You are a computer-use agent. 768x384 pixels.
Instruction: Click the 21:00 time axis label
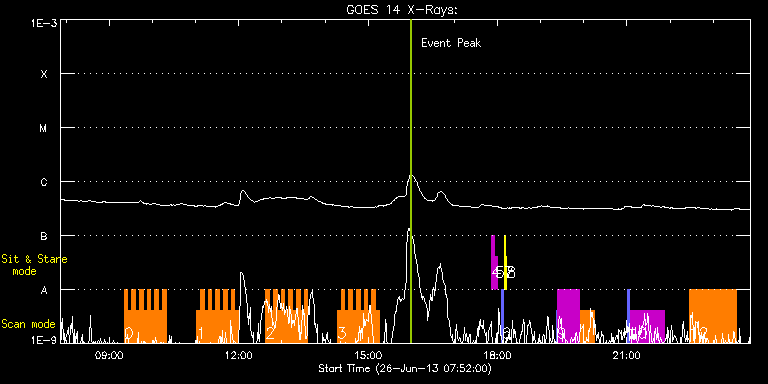click(627, 355)
